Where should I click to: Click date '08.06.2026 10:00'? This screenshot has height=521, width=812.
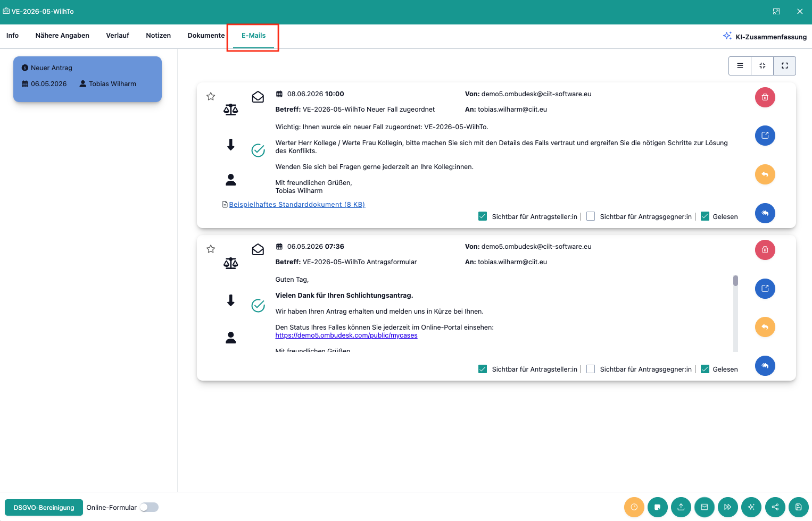coord(316,94)
